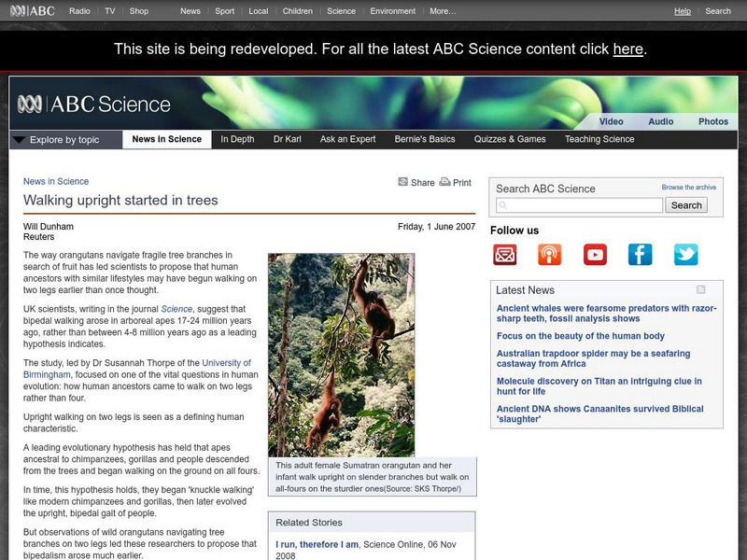Follow the 'here' link in redevelopment banner
Screen dimensions: 747x560
pos(627,49)
